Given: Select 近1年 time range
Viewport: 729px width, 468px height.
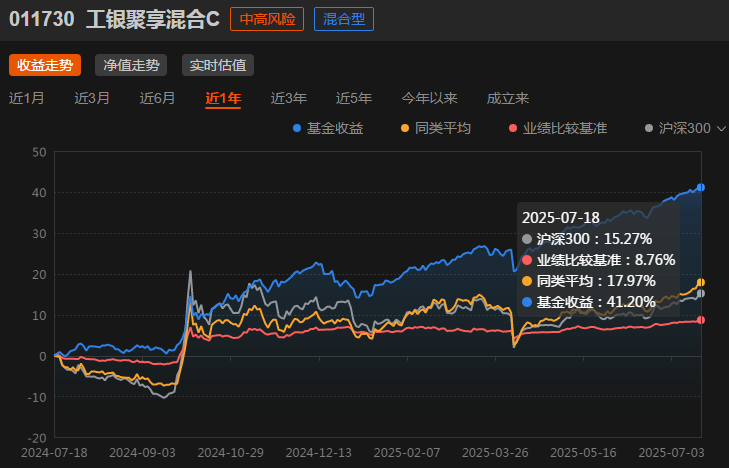Looking at the screenshot, I should (x=223, y=98).
